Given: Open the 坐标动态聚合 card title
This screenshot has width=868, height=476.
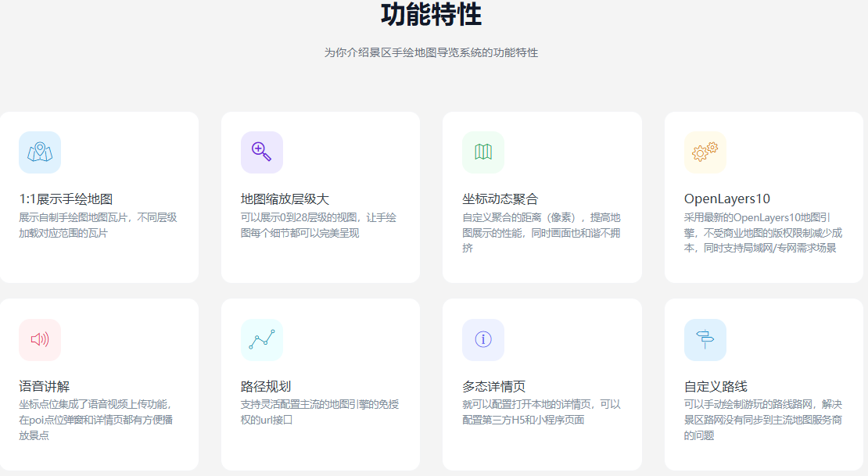Looking at the screenshot, I should pyautogui.click(x=500, y=199).
